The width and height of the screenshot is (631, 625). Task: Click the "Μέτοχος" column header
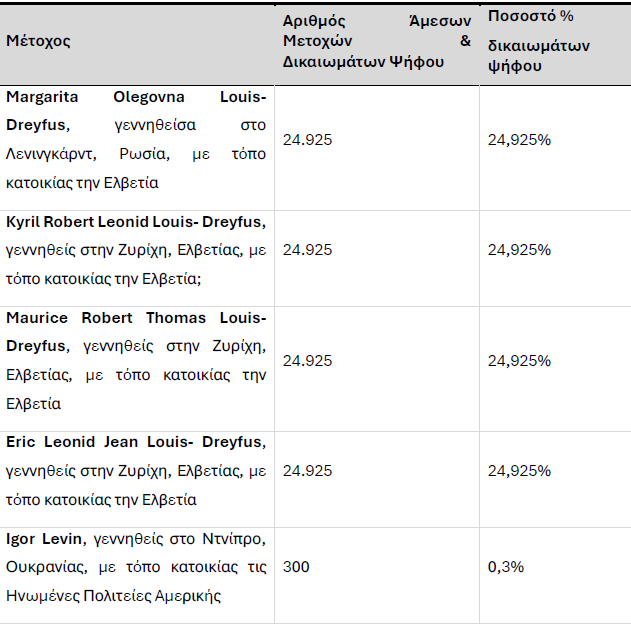tap(38, 41)
